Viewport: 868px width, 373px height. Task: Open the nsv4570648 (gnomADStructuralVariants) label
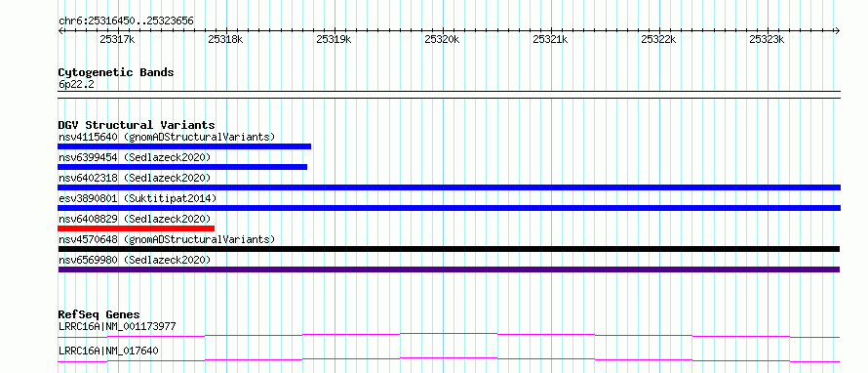pyautogui.click(x=167, y=239)
